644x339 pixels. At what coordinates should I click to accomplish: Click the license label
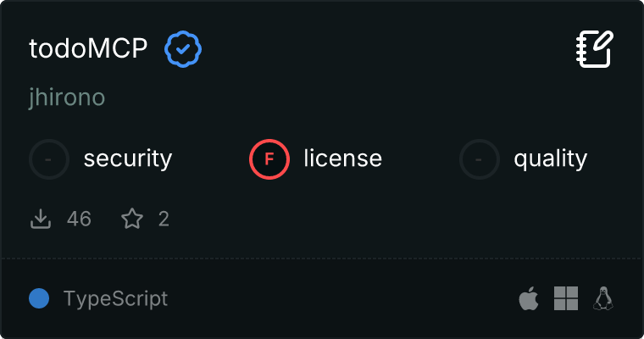point(342,158)
